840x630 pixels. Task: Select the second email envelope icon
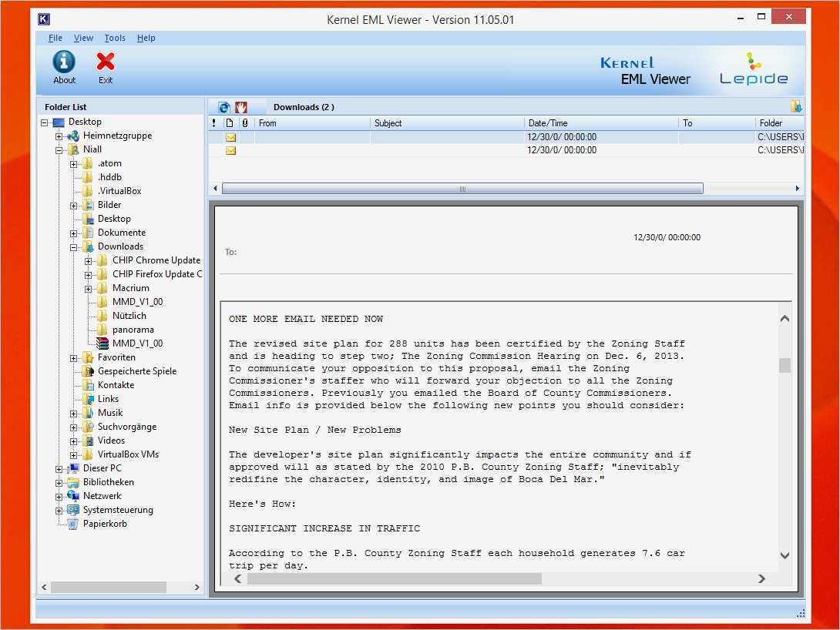(230, 151)
